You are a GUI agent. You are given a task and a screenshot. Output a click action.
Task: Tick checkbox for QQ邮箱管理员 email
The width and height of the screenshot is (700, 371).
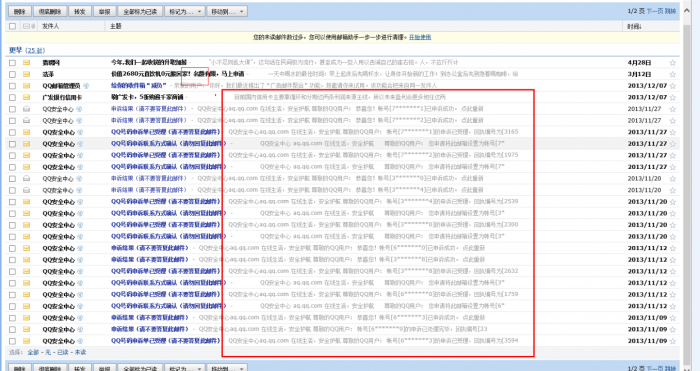click(x=12, y=86)
